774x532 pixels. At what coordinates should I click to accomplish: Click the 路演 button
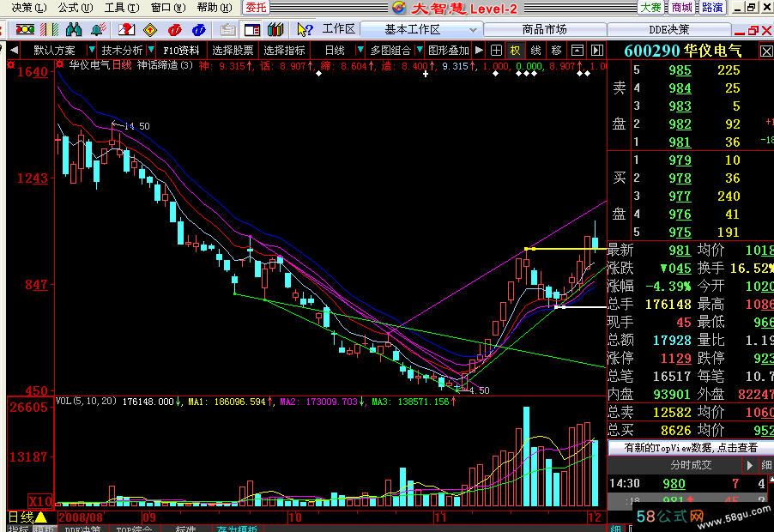tap(712, 8)
